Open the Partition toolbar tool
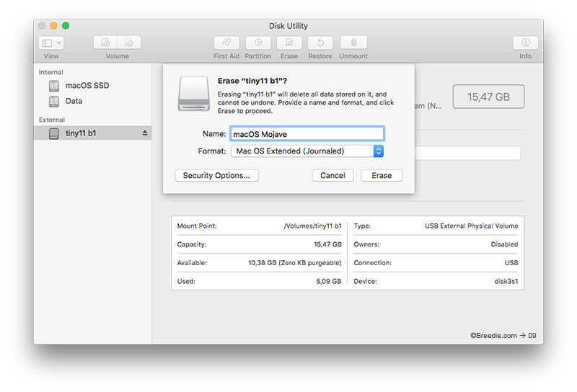The height and width of the screenshot is (392, 577). coord(258,43)
